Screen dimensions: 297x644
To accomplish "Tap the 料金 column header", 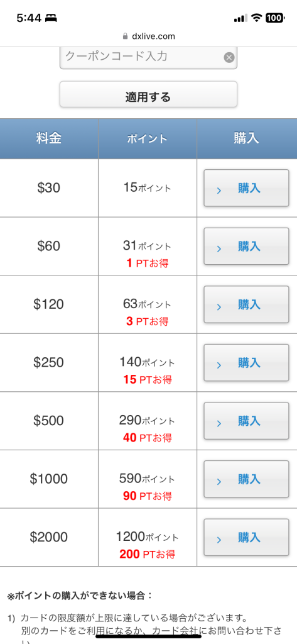I will [49, 138].
